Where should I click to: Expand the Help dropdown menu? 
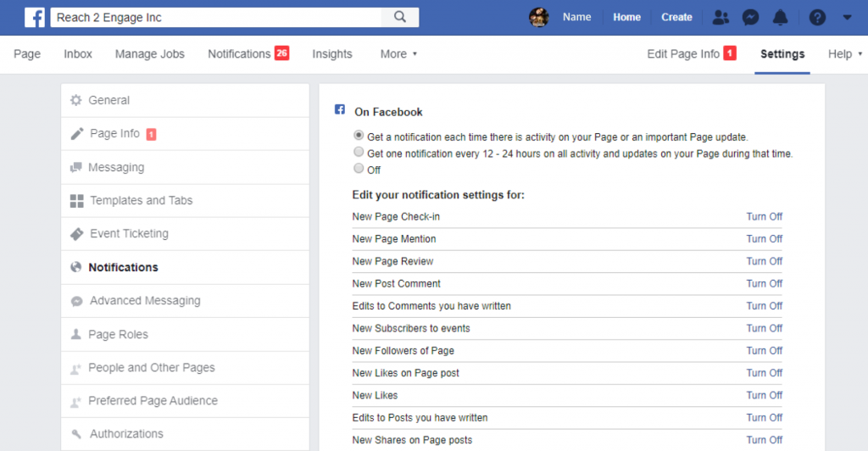tap(844, 53)
